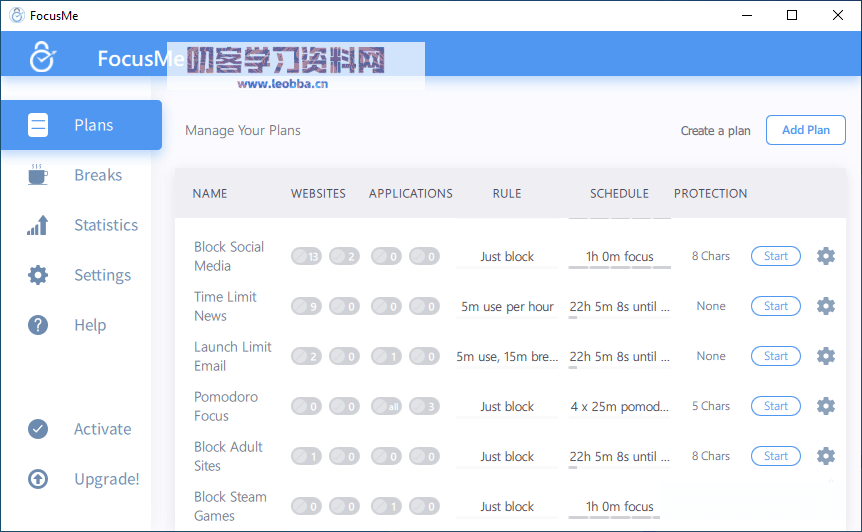Select the 'Block Social Media' plan name
Viewport: 862px width, 532px height.
tap(229, 256)
